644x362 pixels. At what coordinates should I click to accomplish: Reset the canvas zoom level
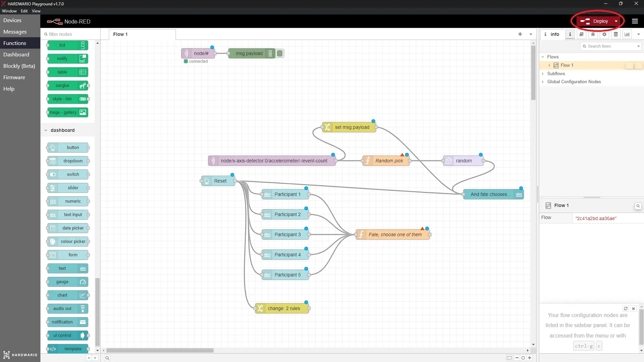coord(523,358)
